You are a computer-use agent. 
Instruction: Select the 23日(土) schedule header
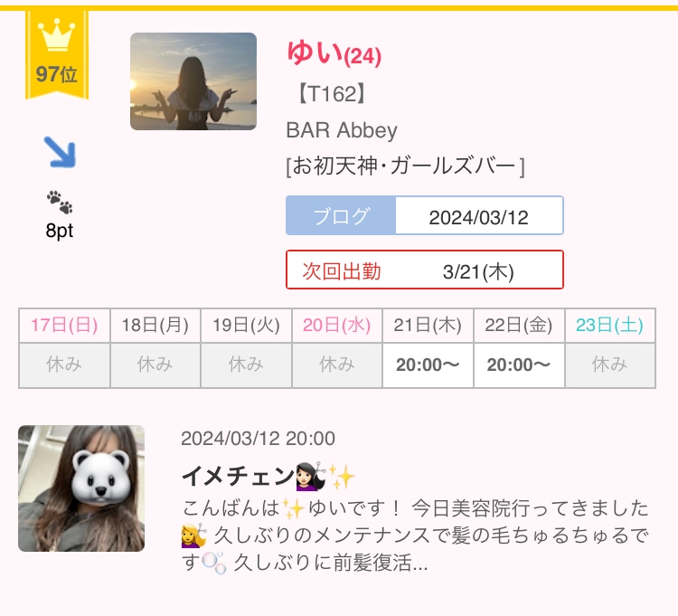[x=609, y=326]
